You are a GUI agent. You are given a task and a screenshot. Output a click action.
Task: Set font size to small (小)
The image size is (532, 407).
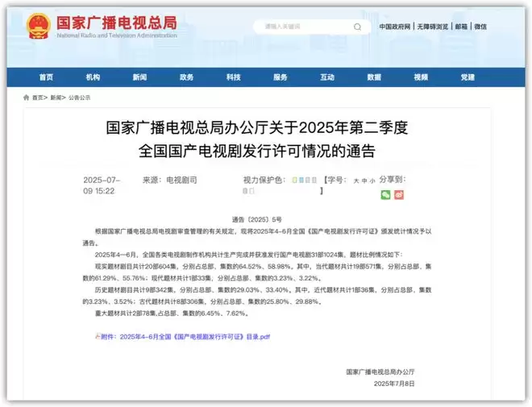coord(372,181)
